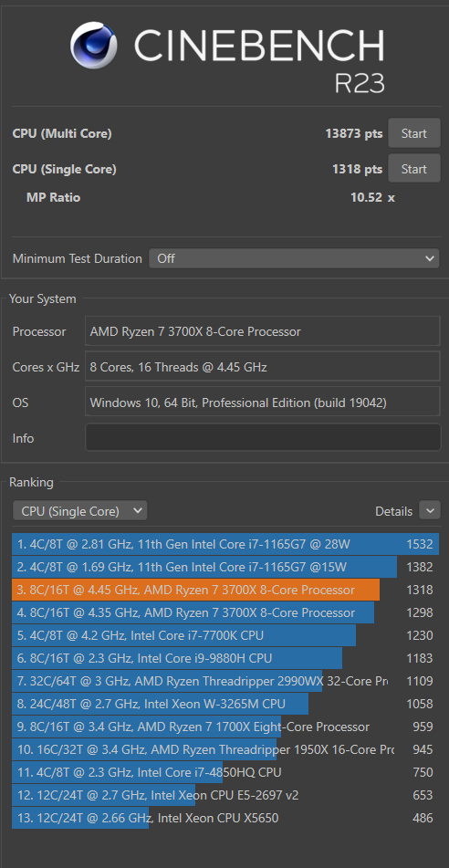Select the Core i7-1165G7 @ 28W ranking entry

pyautogui.click(x=224, y=544)
